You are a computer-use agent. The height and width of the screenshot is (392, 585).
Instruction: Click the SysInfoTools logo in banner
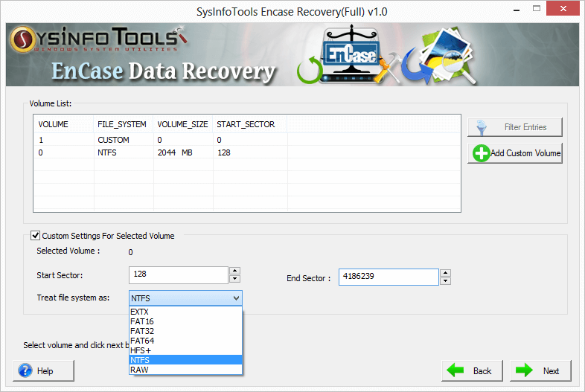[x=97, y=39]
